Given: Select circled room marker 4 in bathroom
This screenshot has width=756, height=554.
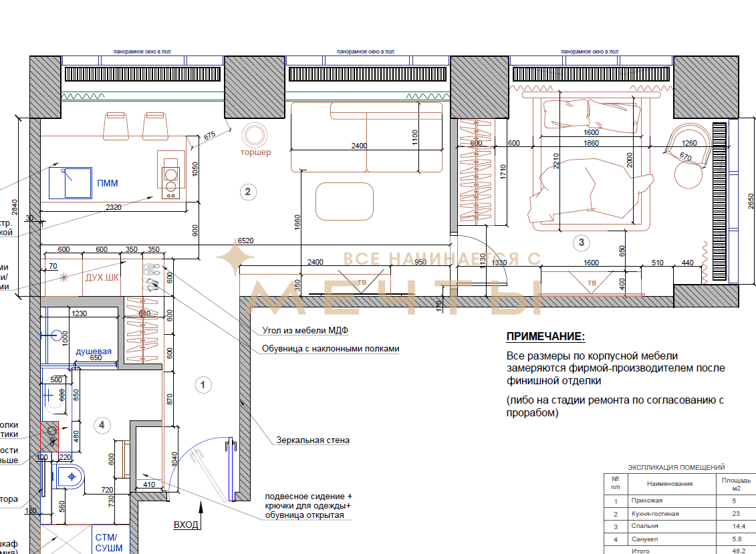Looking at the screenshot, I should pos(101,424).
